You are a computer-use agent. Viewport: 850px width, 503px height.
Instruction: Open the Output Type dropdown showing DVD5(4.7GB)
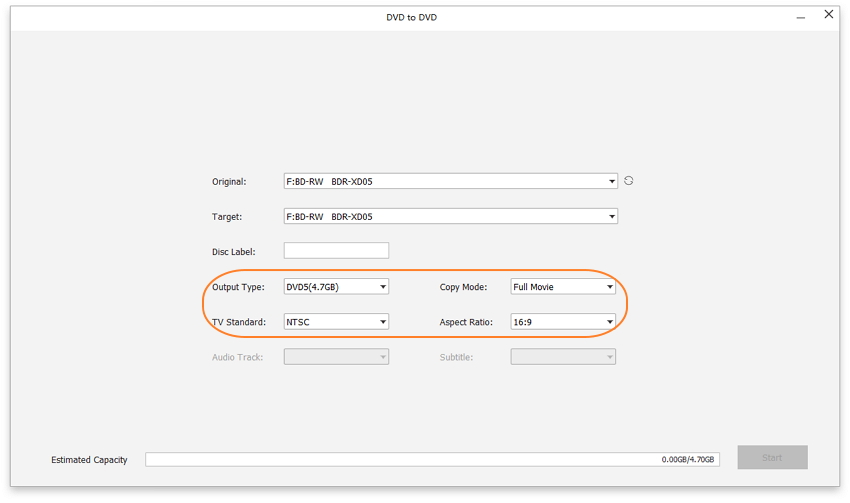point(336,287)
